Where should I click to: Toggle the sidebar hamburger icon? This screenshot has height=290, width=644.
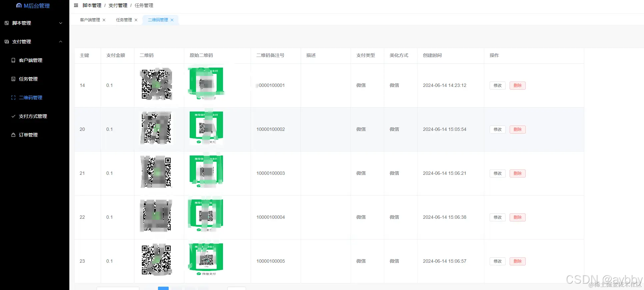(x=76, y=5)
